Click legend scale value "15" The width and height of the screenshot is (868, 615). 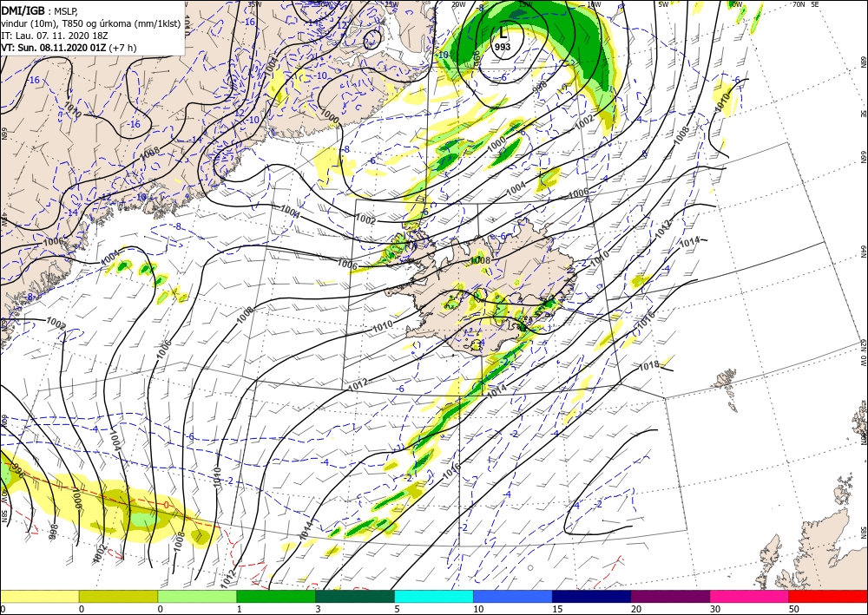tap(557, 609)
